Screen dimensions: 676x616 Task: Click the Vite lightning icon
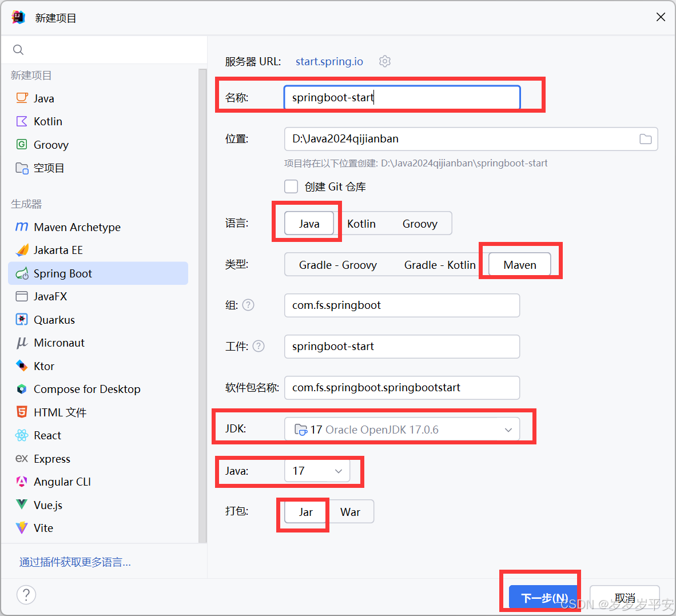[x=22, y=527]
